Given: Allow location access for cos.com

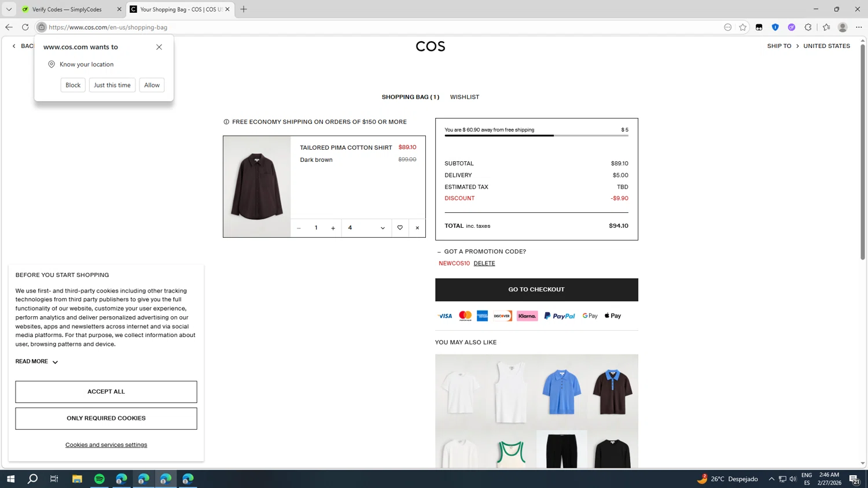Looking at the screenshot, I should (152, 85).
